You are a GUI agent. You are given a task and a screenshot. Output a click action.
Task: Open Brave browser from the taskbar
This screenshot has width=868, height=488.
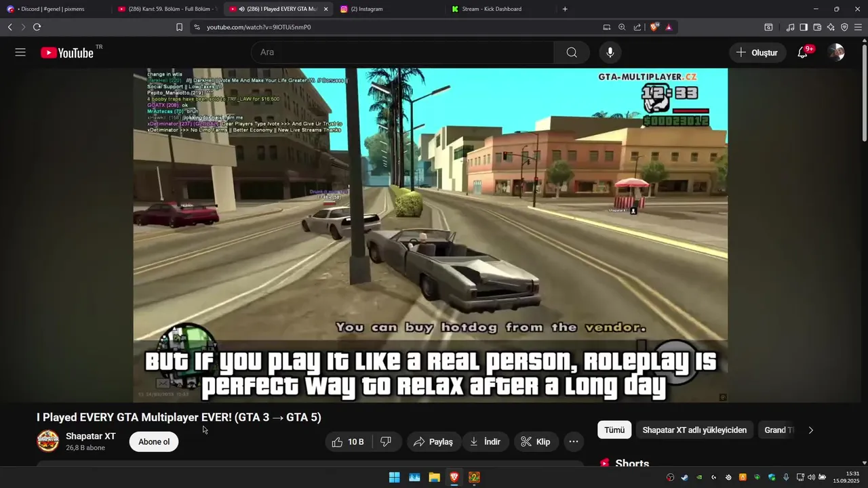[454, 477]
